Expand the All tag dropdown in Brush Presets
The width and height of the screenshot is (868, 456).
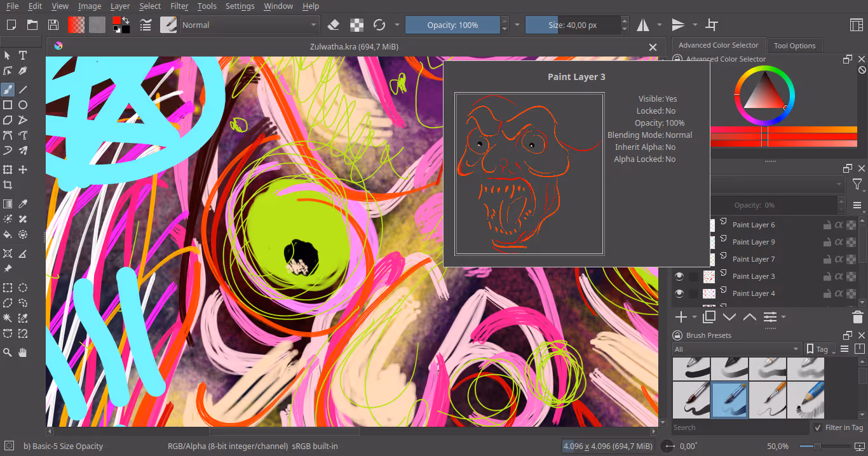point(737,349)
